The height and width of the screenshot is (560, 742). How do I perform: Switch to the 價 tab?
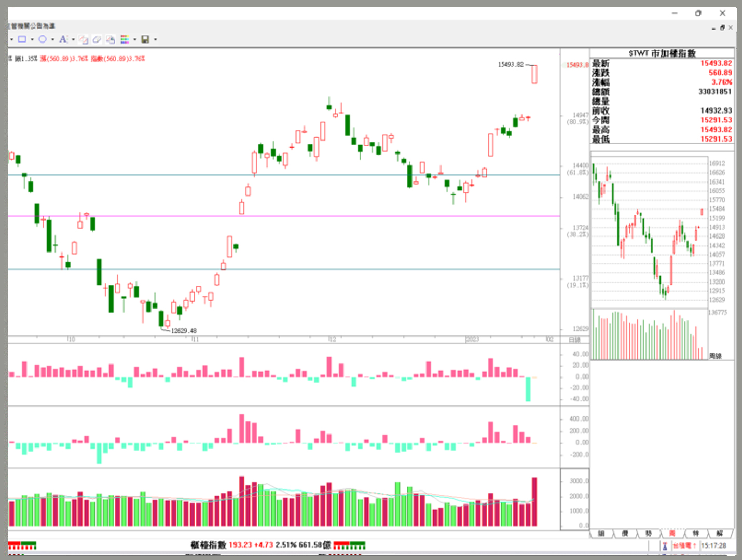[x=625, y=534]
